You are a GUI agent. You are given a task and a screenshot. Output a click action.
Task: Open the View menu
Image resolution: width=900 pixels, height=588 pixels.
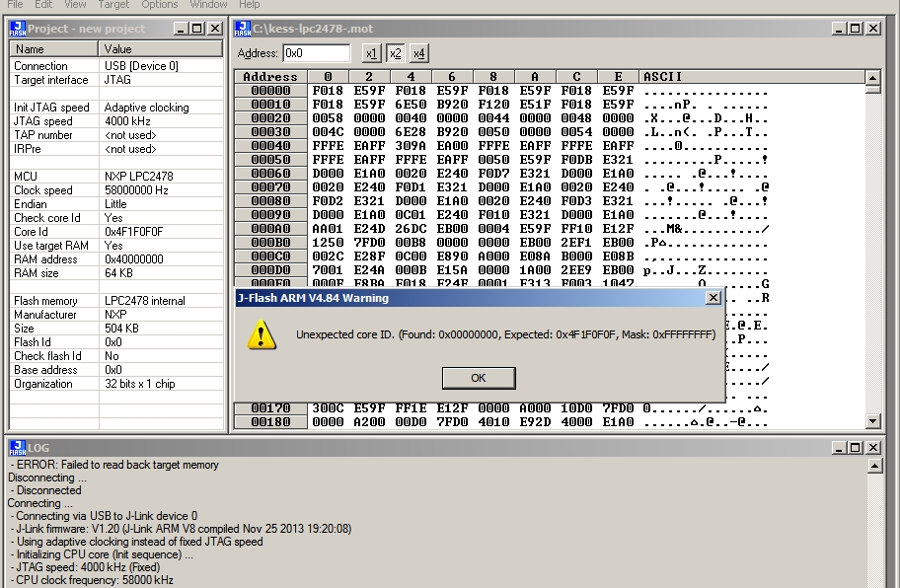click(75, 5)
